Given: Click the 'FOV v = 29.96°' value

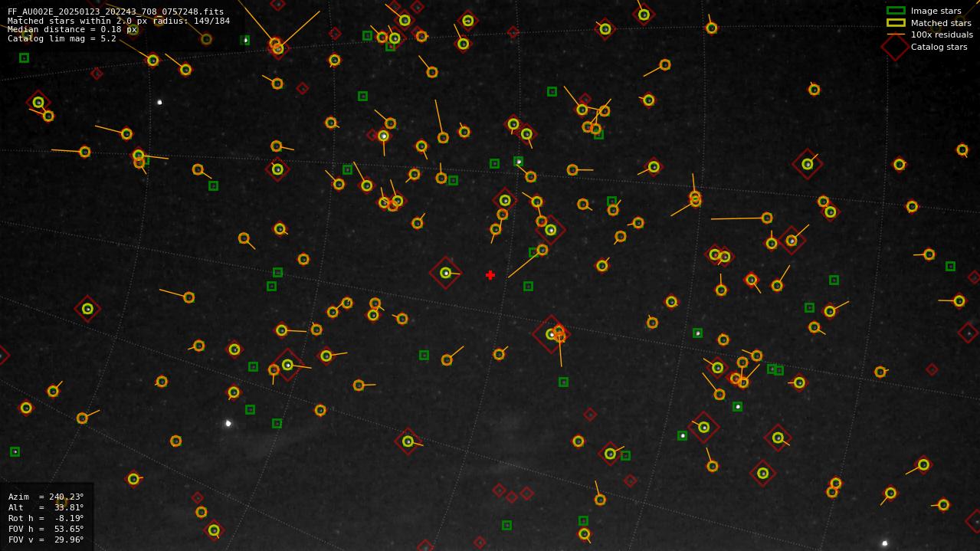Looking at the screenshot, I should click(x=46, y=540).
